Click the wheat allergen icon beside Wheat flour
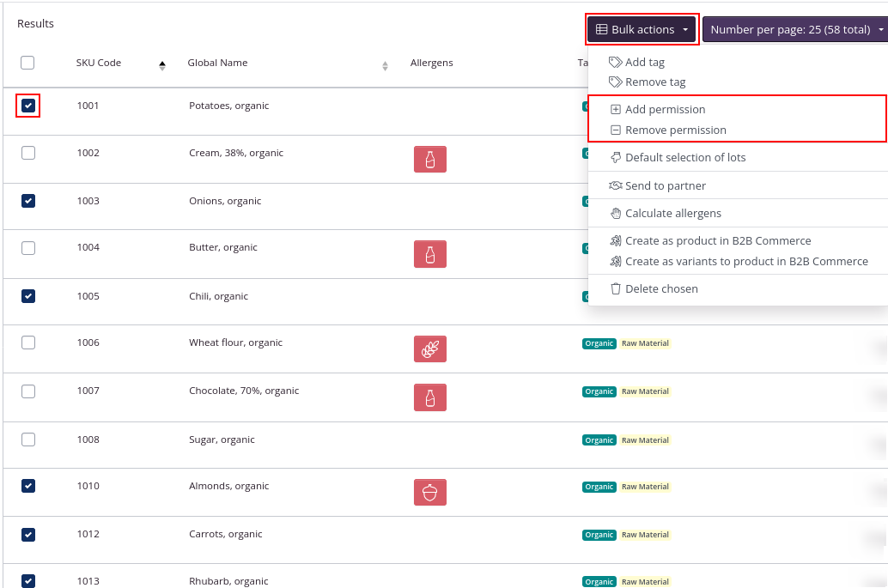Image resolution: width=888 pixels, height=588 pixels. point(429,349)
